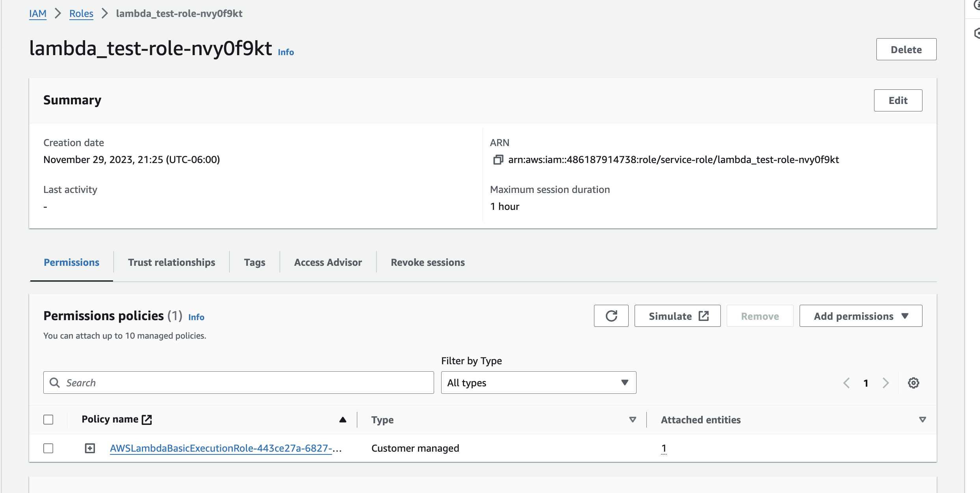The height and width of the screenshot is (493, 980).
Task: Click external link icon beside Policy name
Action: (147, 419)
